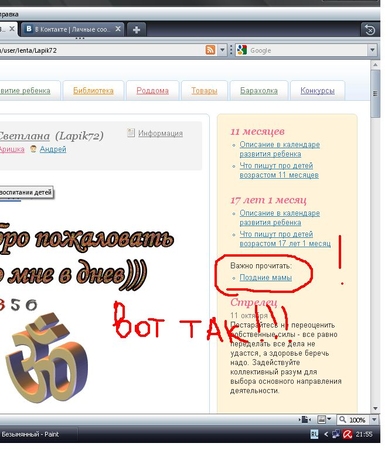Click the Google search engine icon
The height and width of the screenshot is (450, 388).
click(242, 50)
